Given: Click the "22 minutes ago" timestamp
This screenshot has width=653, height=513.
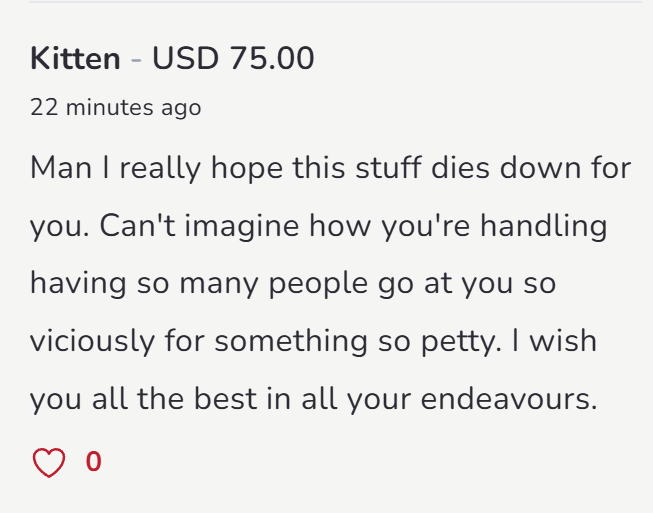Looking at the screenshot, I should click(x=115, y=107).
